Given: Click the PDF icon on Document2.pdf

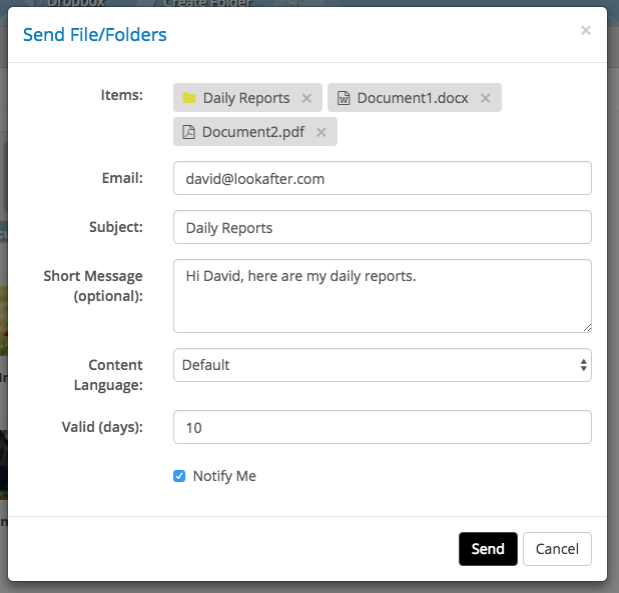Looking at the screenshot, I should [x=188, y=132].
